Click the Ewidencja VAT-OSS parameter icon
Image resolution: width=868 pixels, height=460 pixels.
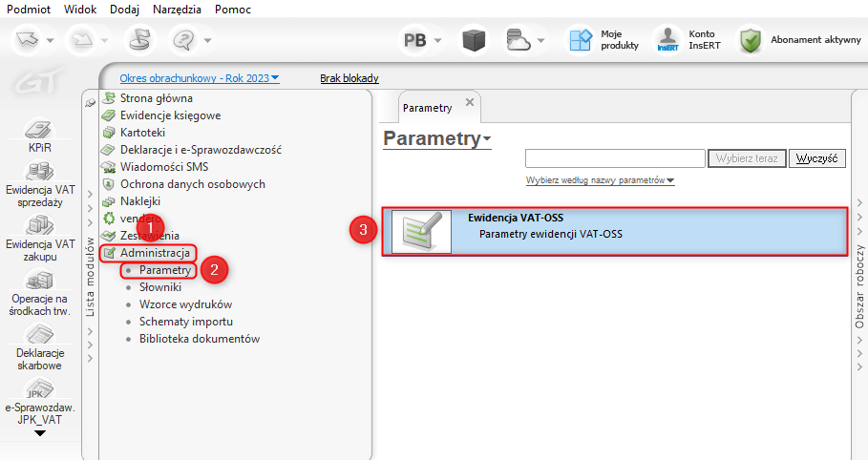421,232
